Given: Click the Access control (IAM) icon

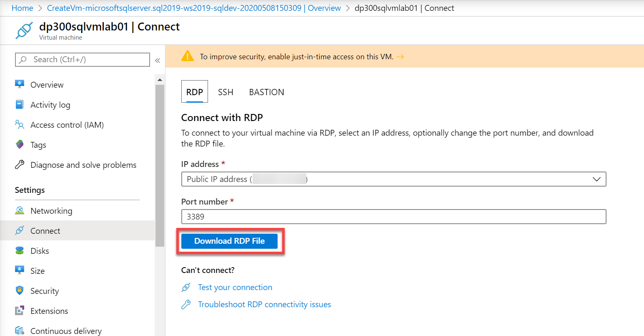Looking at the screenshot, I should coord(19,124).
